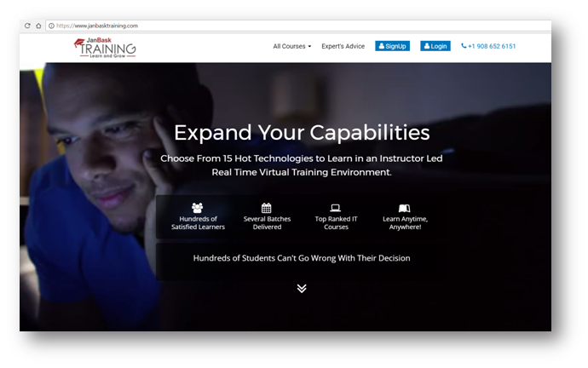Click 'Hundreds of Students Can't Go Wrong' banner text
Screen dimensions: 588x368
pos(302,258)
